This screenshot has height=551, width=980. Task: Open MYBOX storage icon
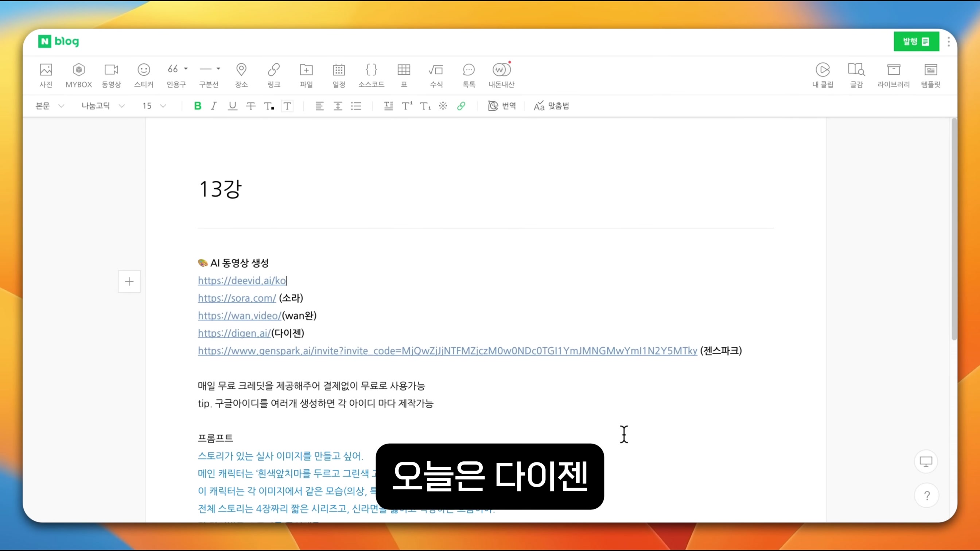coord(79,75)
